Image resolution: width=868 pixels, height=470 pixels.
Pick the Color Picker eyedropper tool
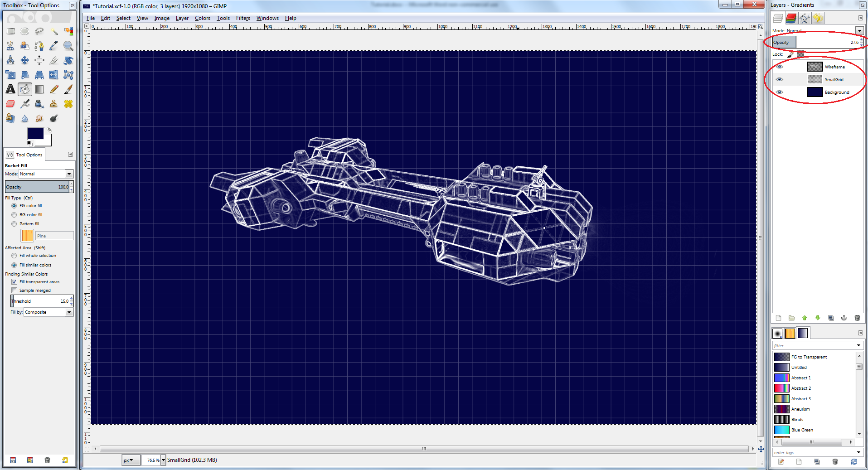coord(54,46)
